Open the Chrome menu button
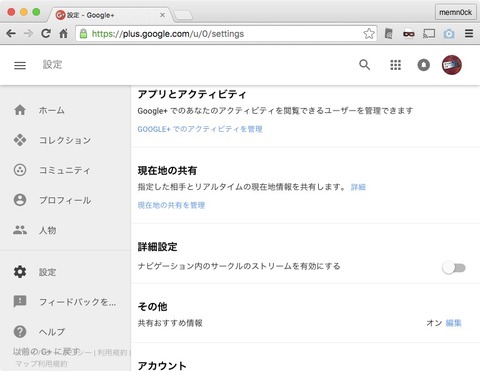 469,33
